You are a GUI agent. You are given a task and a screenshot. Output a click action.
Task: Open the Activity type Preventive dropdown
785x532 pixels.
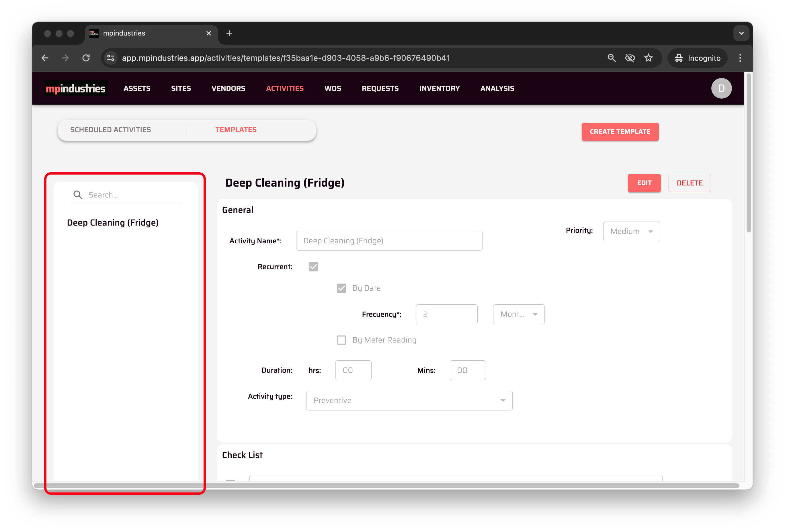(409, 401)
